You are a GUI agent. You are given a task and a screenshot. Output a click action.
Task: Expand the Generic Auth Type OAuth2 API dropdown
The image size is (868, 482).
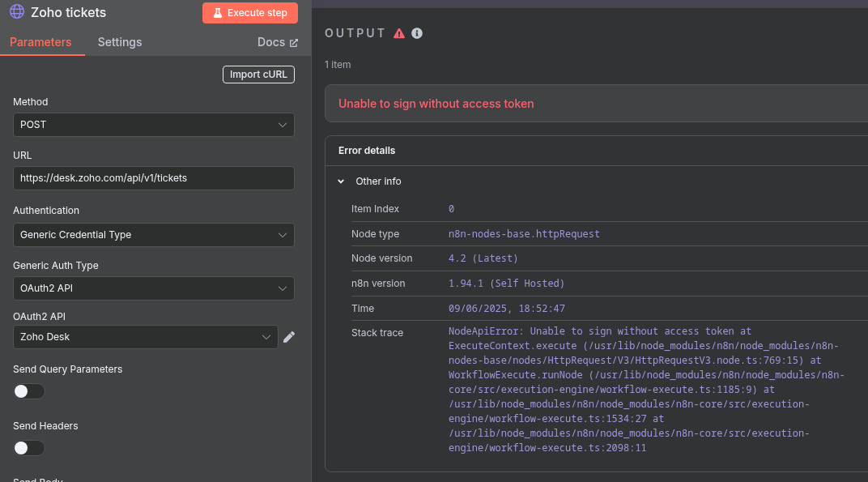pyautogui.click(x=153, y=288)
